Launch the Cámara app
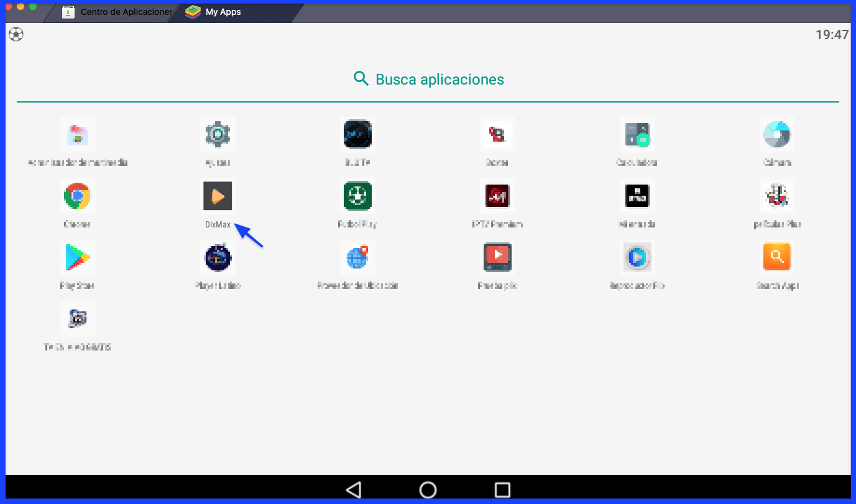The height and width of the screenshot is (504, 856). 777,134
